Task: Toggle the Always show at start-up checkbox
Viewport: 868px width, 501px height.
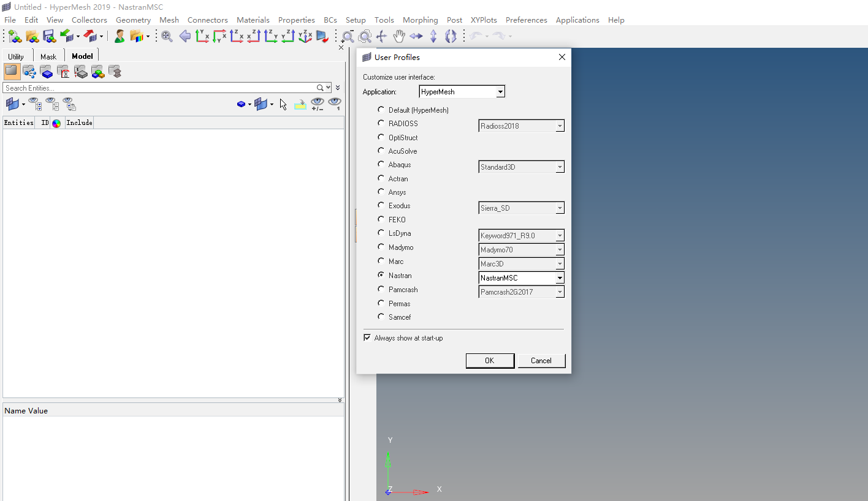Action: coord(367,337)
